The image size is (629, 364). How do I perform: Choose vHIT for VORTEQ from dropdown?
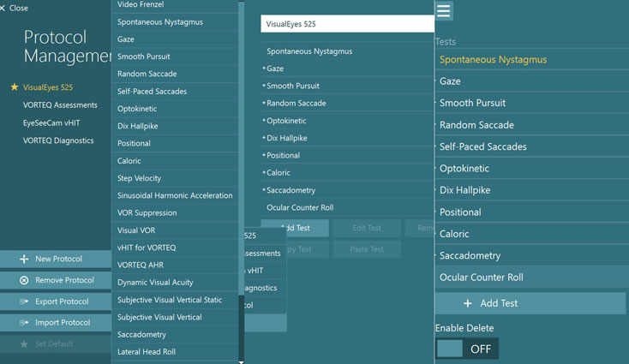(175, 248)
